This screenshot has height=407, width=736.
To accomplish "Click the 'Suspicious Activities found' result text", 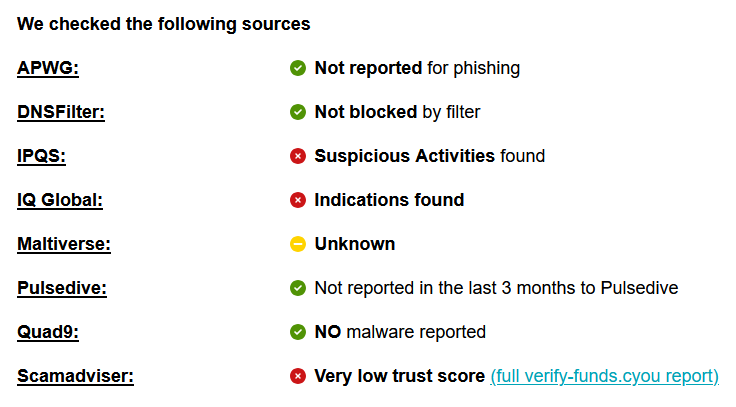I will click(x=429, y=156).
